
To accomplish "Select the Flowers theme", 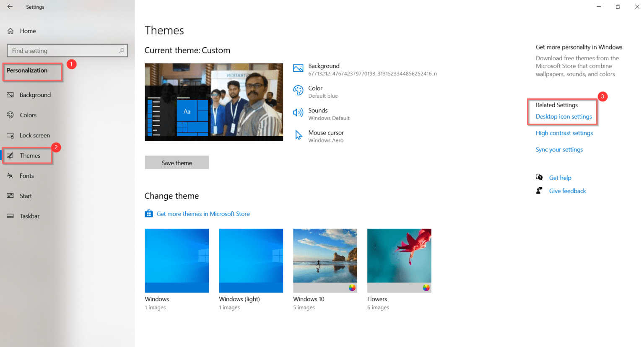I will click(399, 260).
